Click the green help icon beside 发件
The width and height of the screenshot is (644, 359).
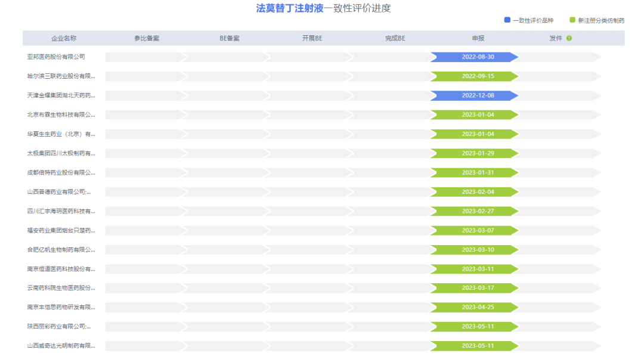tap(569, 39)
